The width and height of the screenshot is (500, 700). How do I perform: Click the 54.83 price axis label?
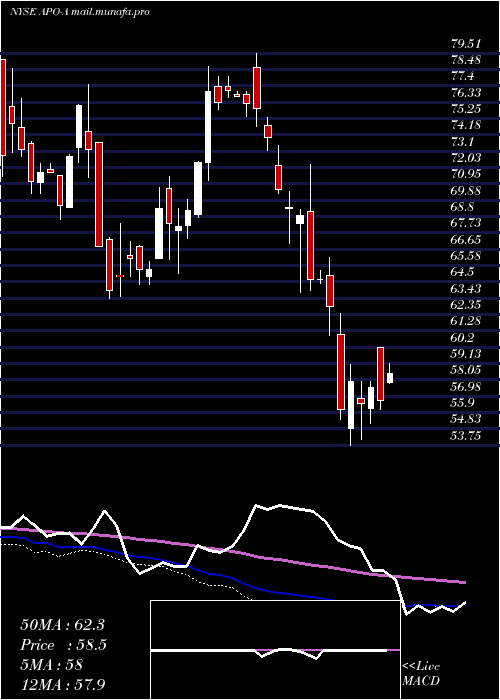[466, 420]
